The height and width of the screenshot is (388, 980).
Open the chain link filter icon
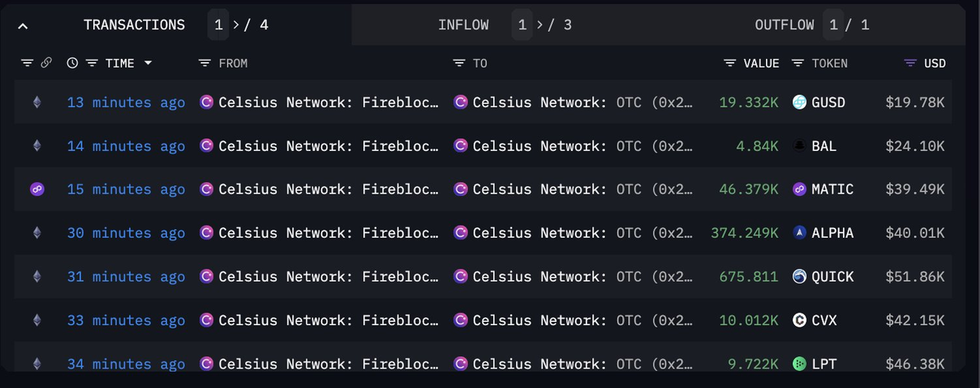47,63
